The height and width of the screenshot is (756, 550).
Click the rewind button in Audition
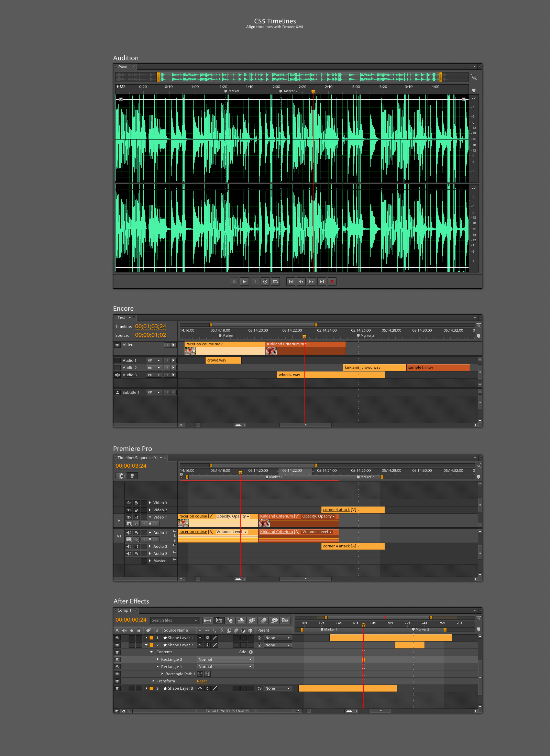click(301, 281)
